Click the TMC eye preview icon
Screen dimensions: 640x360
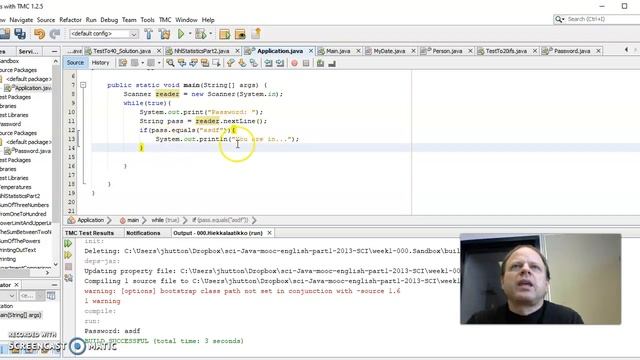(240, 34)
